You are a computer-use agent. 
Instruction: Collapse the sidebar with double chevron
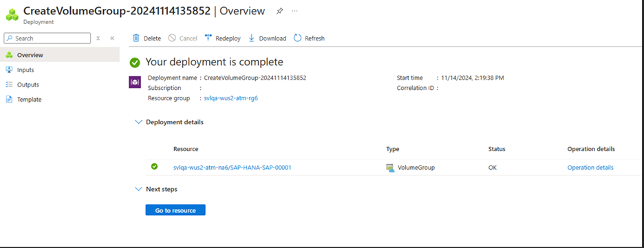(x=111, y=38)
